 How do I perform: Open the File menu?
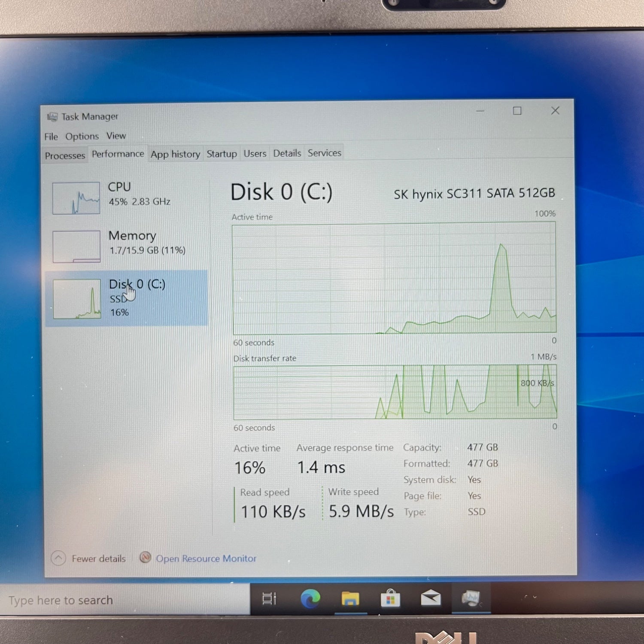point(51,137)
